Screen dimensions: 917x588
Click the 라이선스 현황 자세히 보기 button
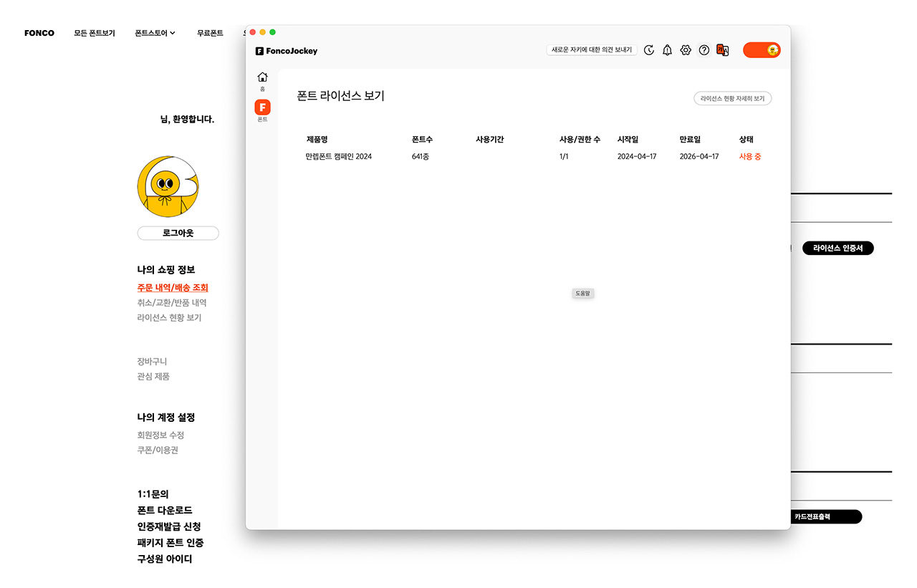(732, 99)
